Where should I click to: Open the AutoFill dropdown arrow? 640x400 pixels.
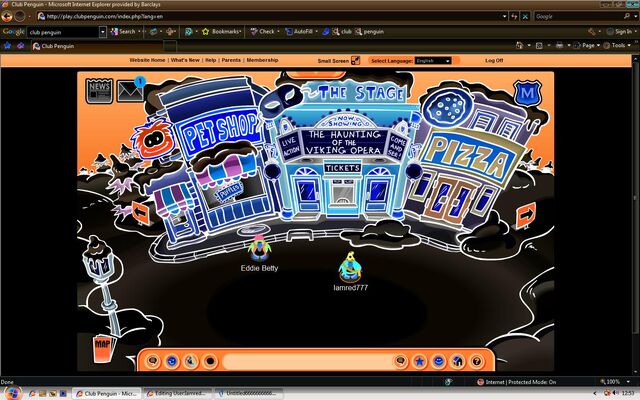[x=316, y=31]
